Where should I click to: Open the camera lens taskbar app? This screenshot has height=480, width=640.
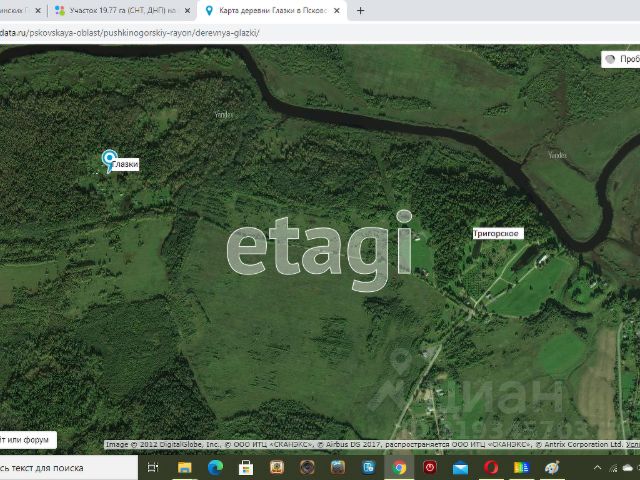(307, 468)
